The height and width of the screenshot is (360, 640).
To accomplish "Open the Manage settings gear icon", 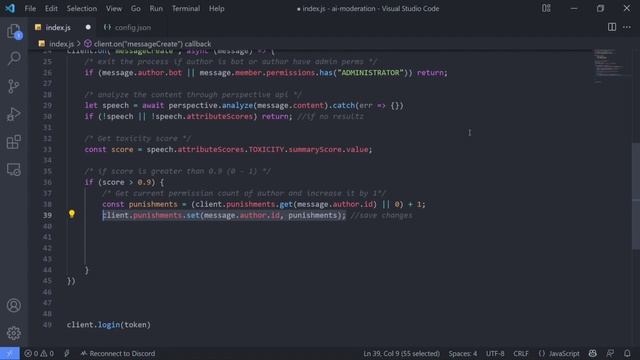I will click(x=14, y=333).
